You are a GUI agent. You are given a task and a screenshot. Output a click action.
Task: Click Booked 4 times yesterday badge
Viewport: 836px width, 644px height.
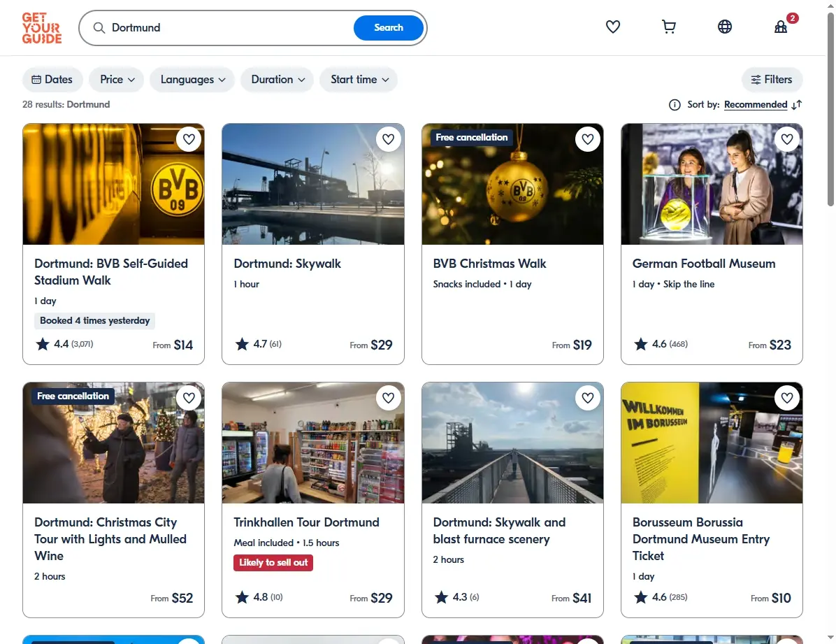coord(95,321)
